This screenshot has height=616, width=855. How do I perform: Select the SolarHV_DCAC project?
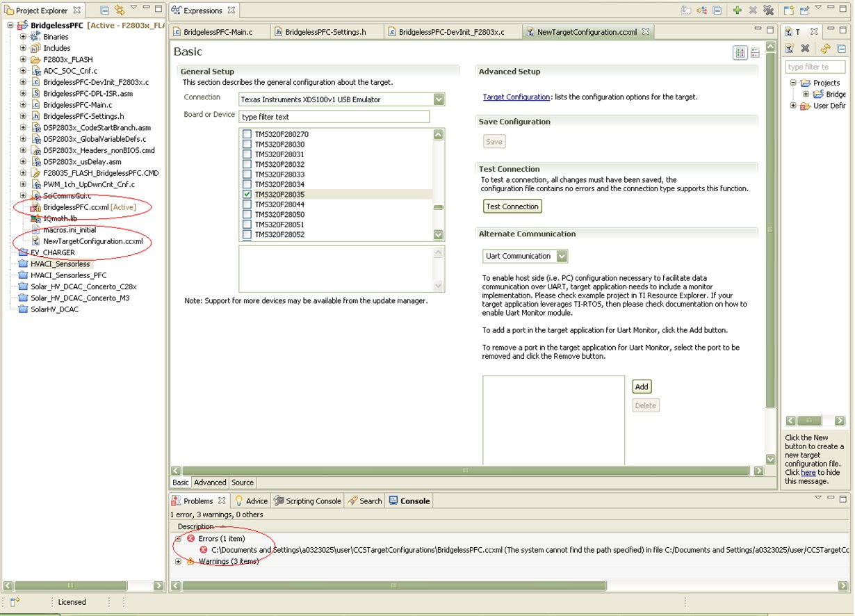48,309
